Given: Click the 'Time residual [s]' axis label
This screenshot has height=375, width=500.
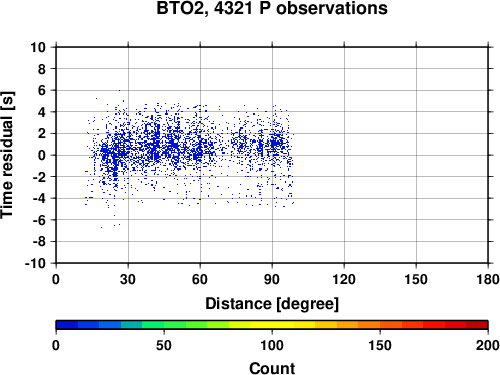Looking at the screenshot, I should pyautogui.click(x=7, y=155).
